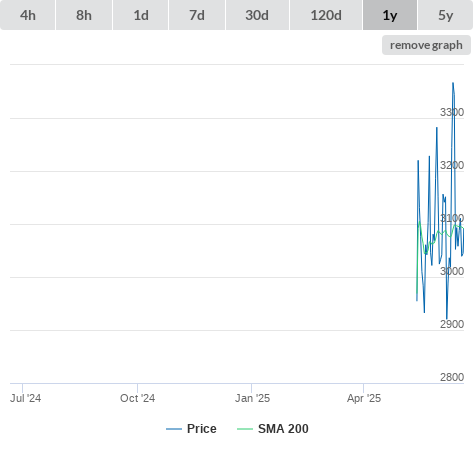
Task: Click the Apr '25 axis tick label
Action: click(364, 398)
